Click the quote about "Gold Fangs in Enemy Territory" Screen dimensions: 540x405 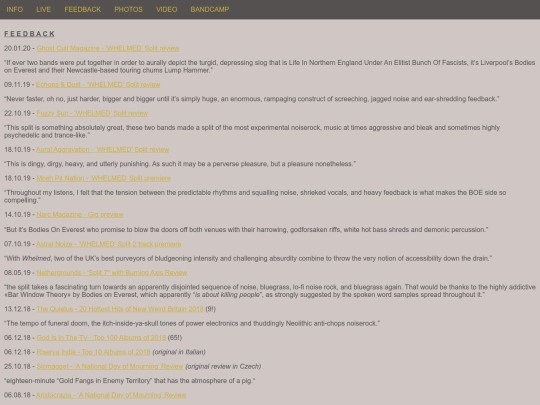point(129,381)
